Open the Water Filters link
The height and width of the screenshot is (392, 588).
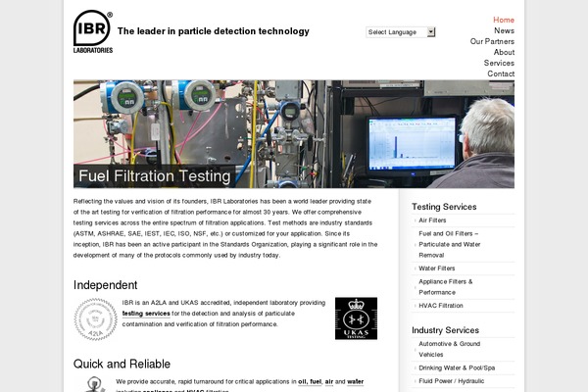click(x=436, y=269)
